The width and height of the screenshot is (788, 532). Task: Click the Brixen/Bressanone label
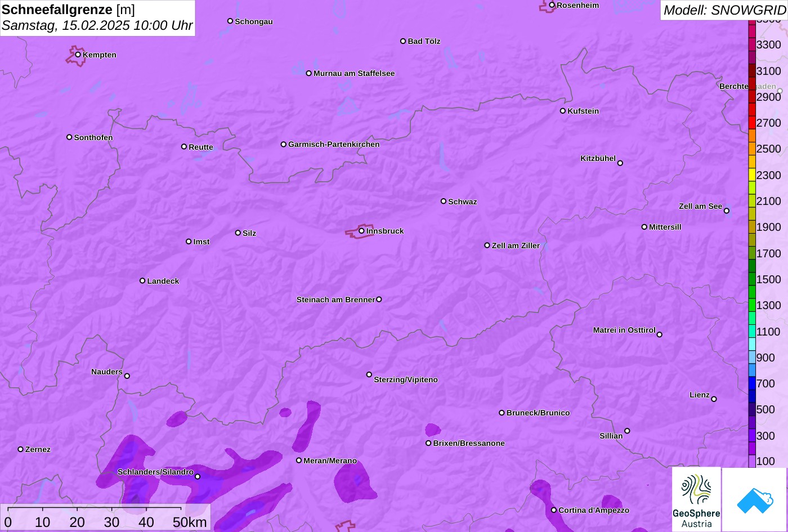coord(469,443)
